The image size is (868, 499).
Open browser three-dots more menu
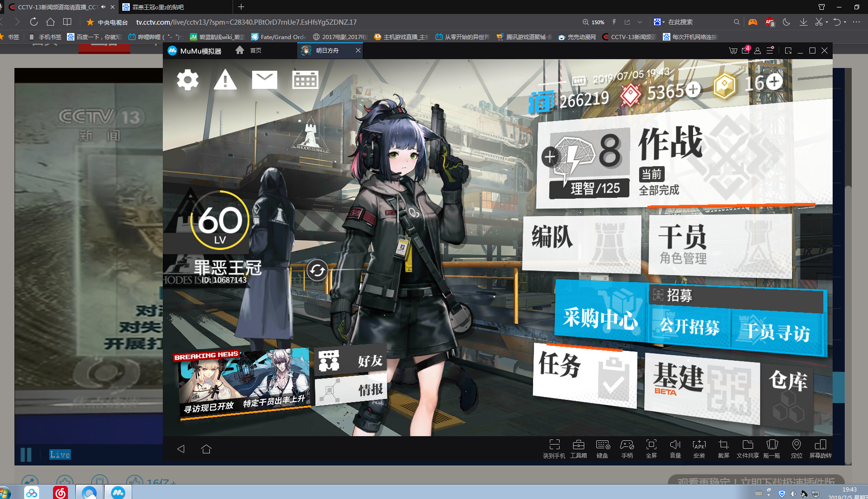[x=856, y=22]
